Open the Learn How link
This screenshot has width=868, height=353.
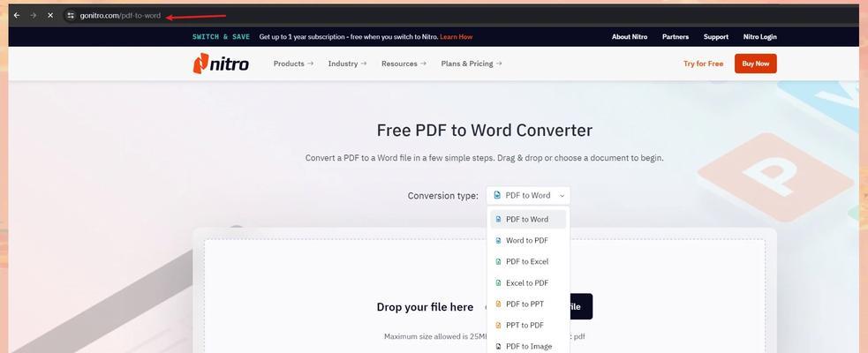pyautogui.click(x=457, y=37)
